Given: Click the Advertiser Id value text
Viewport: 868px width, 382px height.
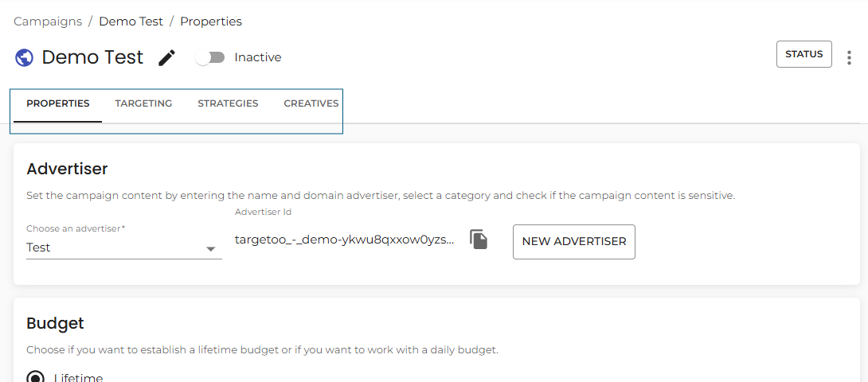Looking at the screenshot, I should [345, 240].
